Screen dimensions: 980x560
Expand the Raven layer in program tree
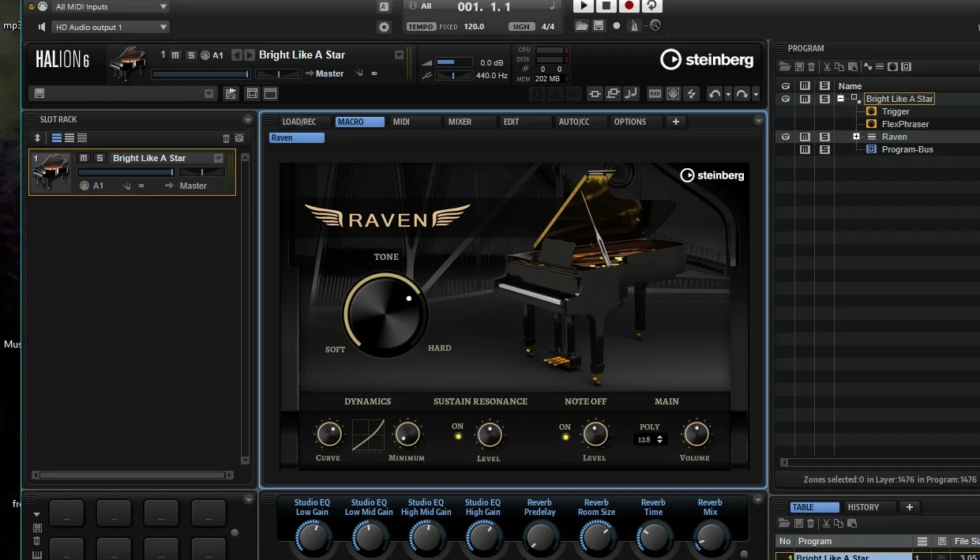pos(856,137)
